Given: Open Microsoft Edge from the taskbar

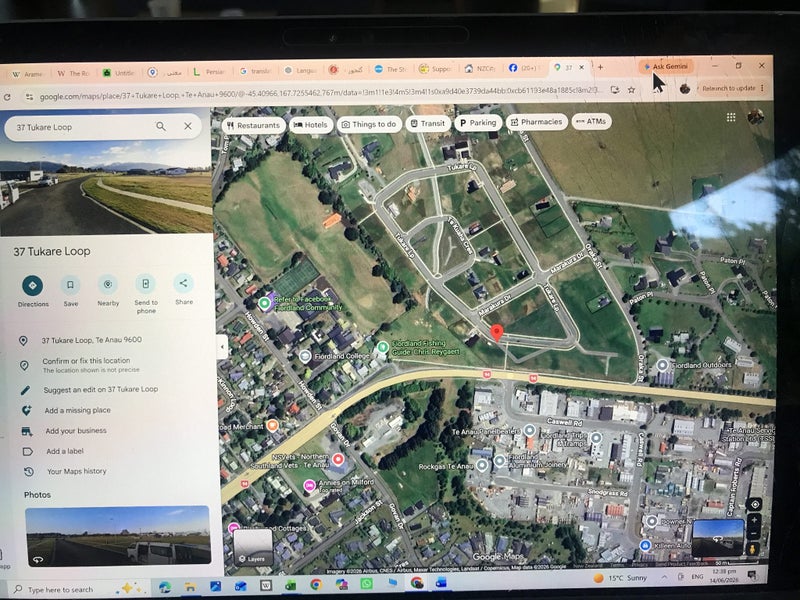Looking at the screenshot, I should point(165,587).
